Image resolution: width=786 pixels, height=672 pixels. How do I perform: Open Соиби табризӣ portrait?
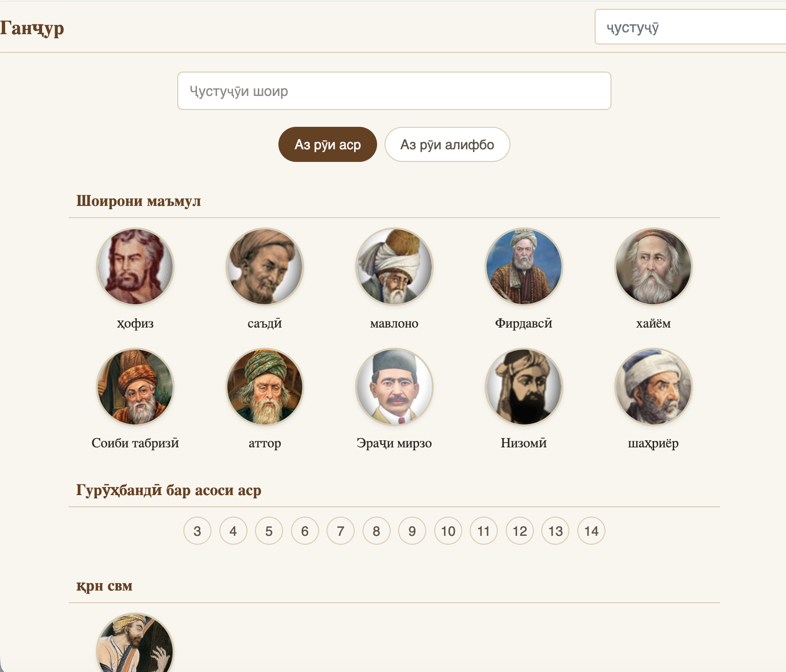pyautogui.click(x=135, y=387)
